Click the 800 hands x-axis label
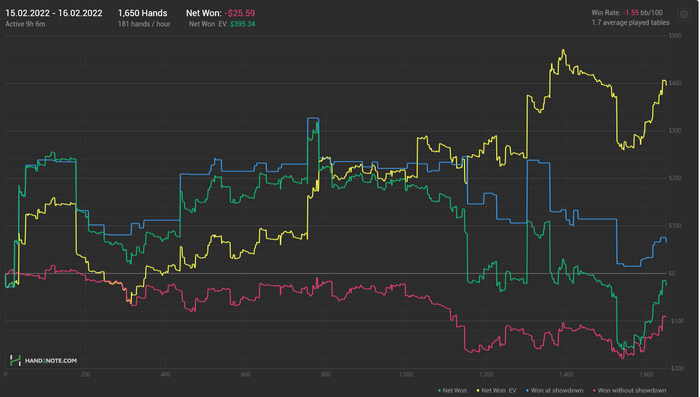Image resolution: width=700 pixels, height=397 pixels. (325, 374)
